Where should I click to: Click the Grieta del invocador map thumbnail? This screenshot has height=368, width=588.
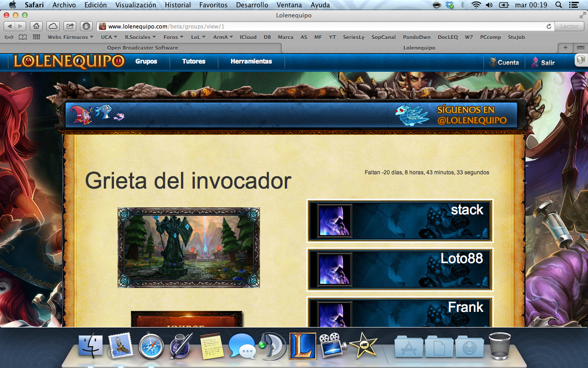pos(189,247)
